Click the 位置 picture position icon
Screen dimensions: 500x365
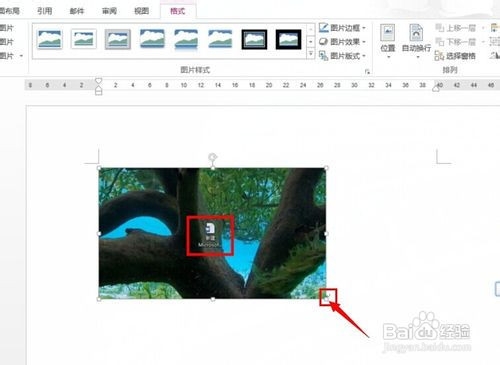click(388, 33)
